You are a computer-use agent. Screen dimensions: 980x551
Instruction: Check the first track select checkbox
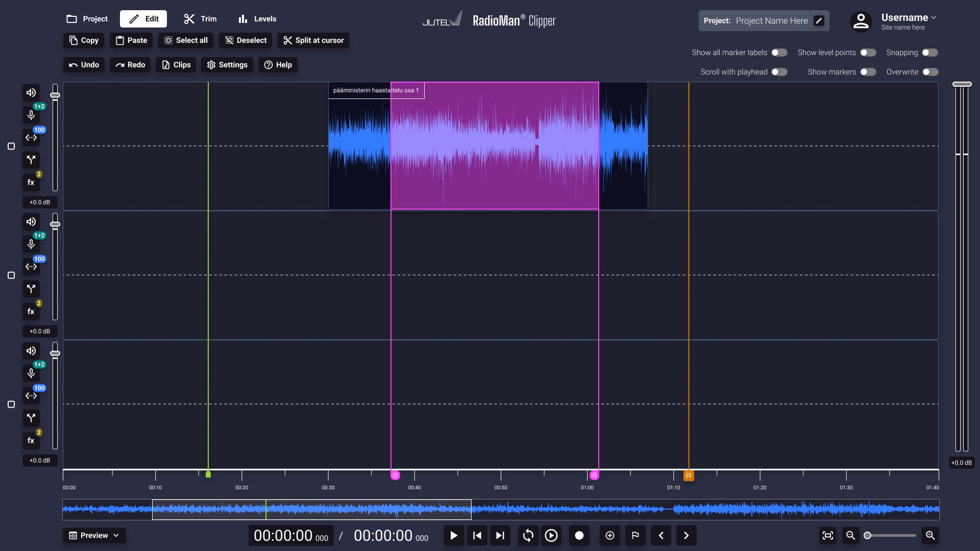click(11, 146)
